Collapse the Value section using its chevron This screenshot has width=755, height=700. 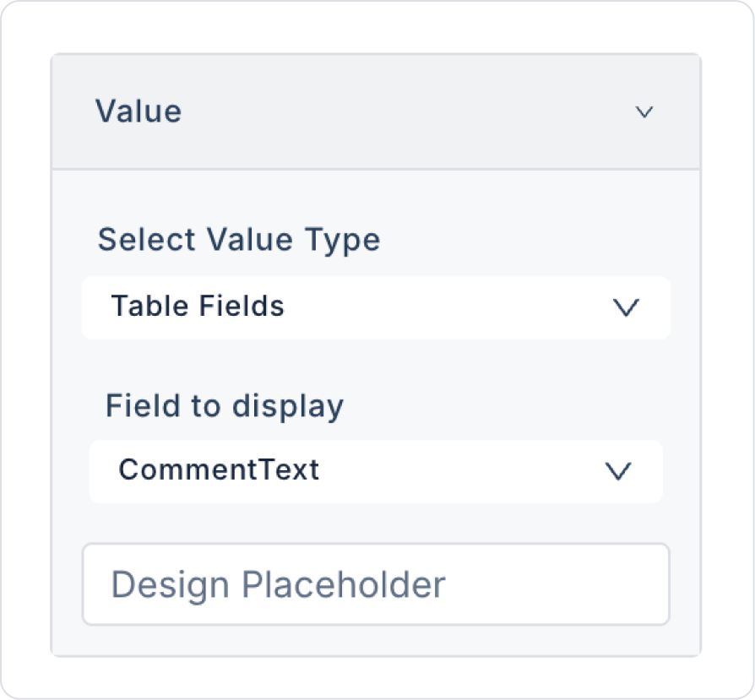(x=644, y=112)
